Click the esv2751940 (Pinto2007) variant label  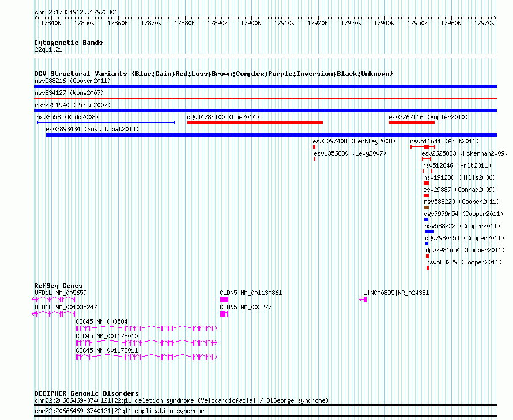(x=72, y=105)
